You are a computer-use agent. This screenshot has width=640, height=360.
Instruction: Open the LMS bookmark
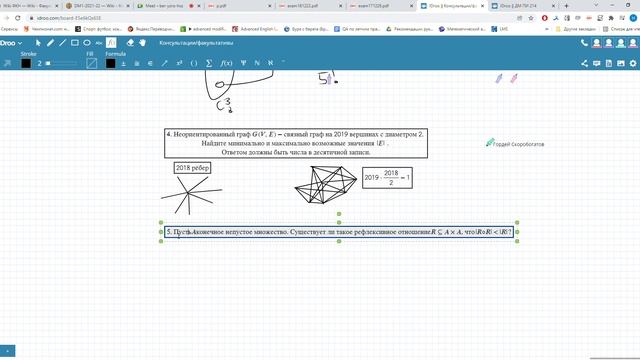click(x=500, y=29)
